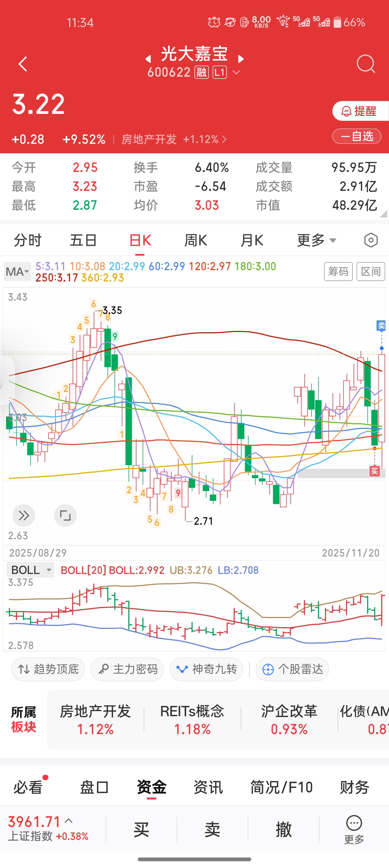Select the 日K chart tab

(140, 240)
